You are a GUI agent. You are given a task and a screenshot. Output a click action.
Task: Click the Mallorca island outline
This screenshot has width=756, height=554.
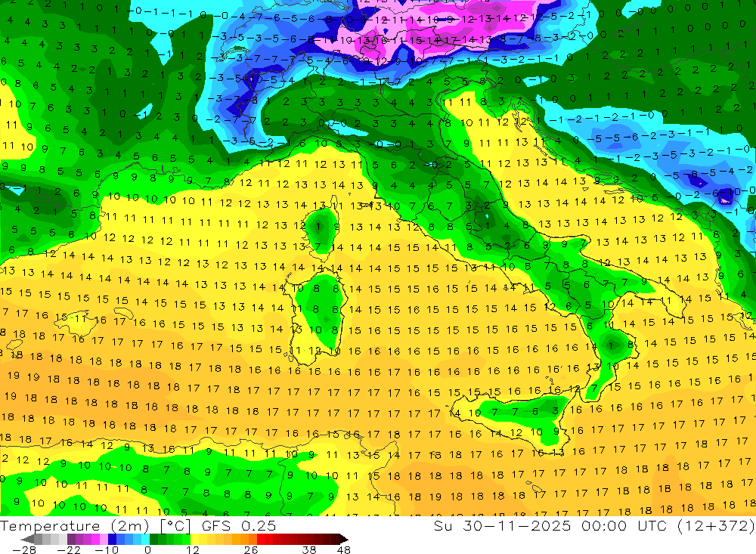click(x=76, y=323)
